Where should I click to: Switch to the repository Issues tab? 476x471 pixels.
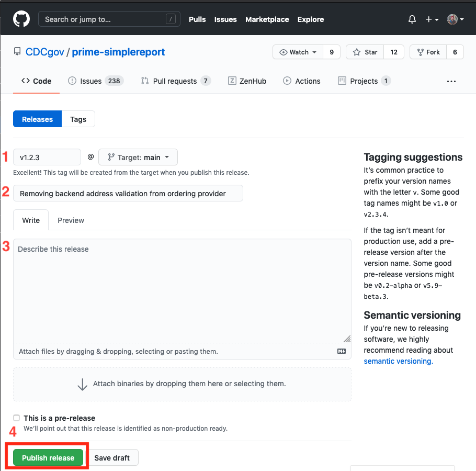96,81
